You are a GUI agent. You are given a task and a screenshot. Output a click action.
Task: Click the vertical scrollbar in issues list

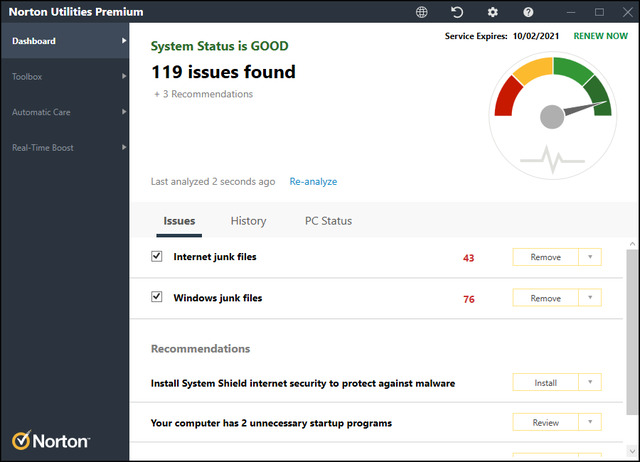632,330
